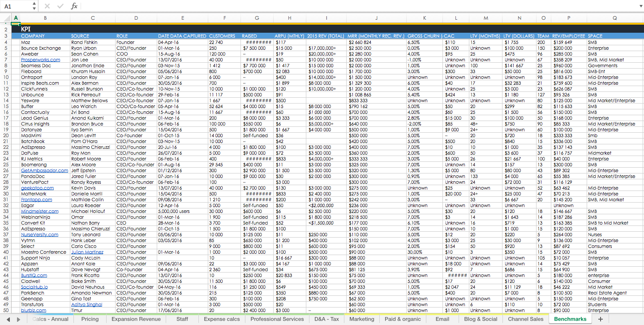This screenshot has height=325, width=644.
Task: Switch to the Expansion Revenue tab
Action: tap(136, 319)
